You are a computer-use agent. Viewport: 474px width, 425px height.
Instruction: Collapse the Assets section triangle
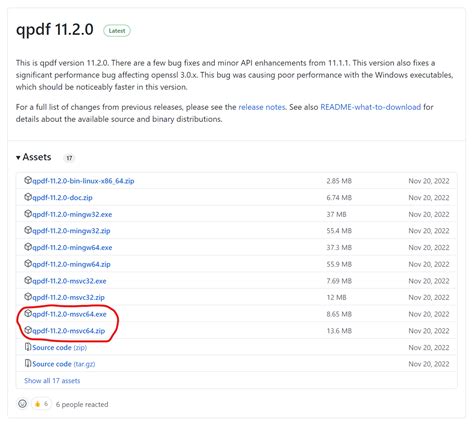18,157
